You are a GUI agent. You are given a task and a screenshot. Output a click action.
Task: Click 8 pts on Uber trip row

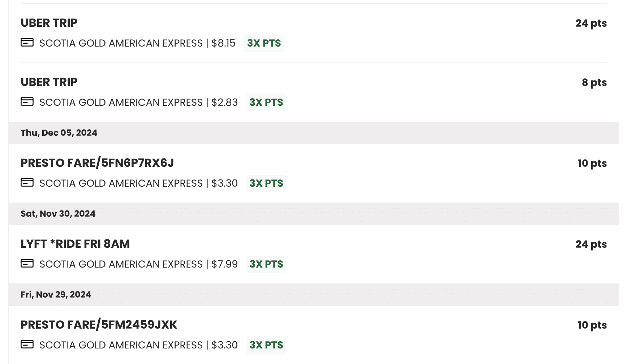click(594, 82)
